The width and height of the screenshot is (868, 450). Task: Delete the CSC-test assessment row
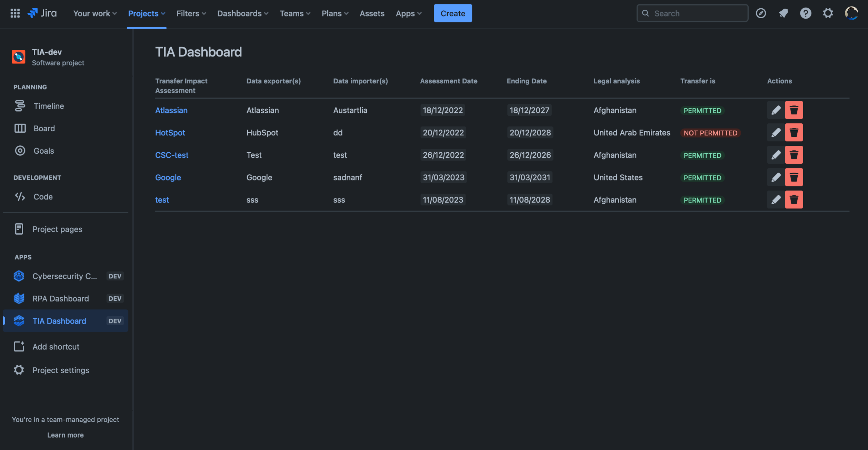(x=794, y=155)
